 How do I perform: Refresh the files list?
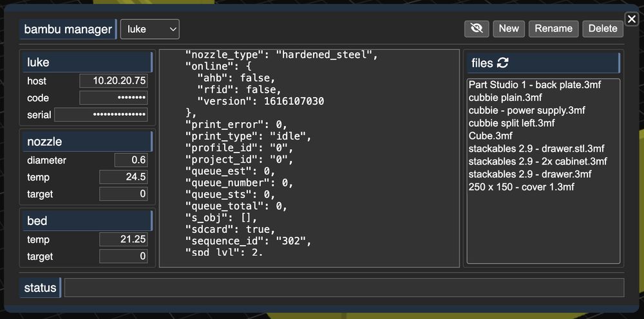[503, 63]
